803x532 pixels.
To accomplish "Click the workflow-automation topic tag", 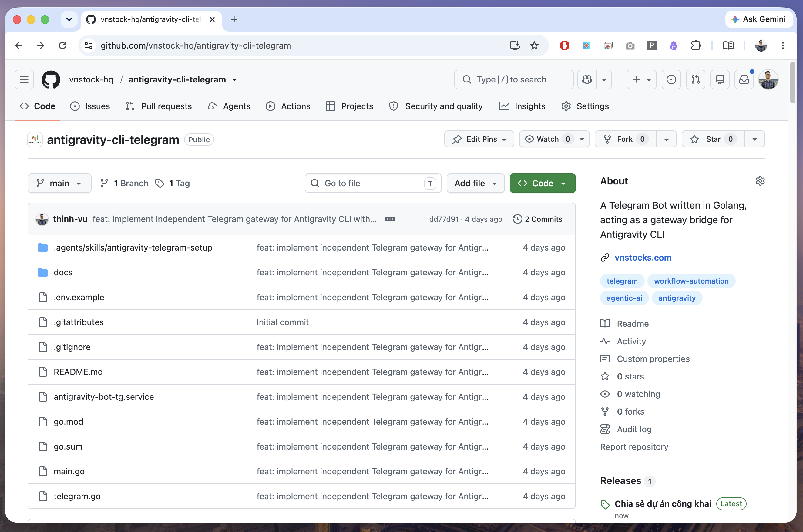I will pyautogui.click(x=691, y=281).
